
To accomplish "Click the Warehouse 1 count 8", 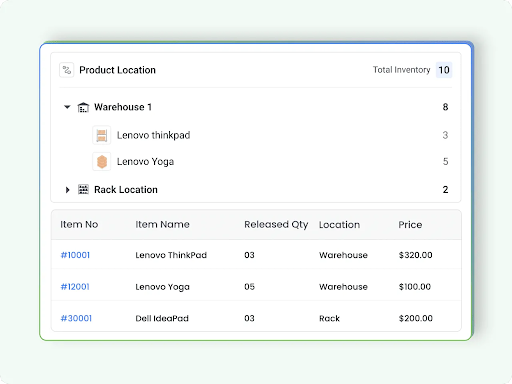I will point(445,107).
